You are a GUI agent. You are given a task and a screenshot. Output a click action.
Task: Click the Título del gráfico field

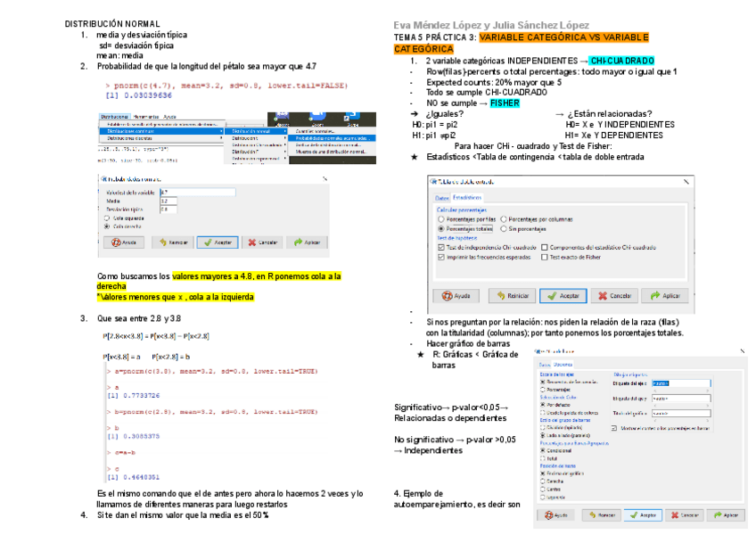[x=681, y=414]
